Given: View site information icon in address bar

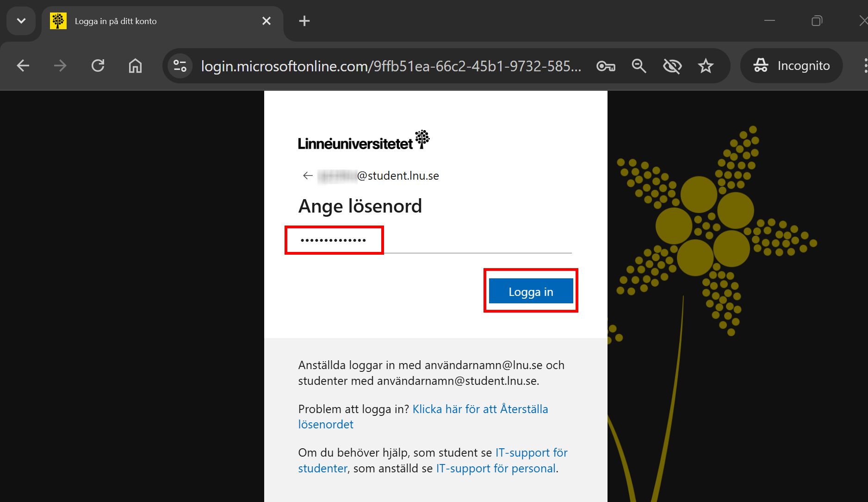Looking at the screenshot, I should pyautogui.click(x=180, y=66).
